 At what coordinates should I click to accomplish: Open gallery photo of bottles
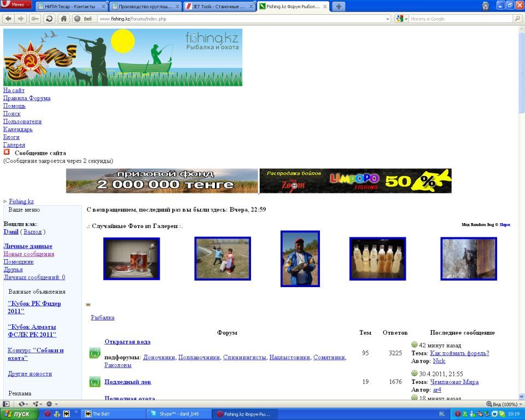(378, 259)
